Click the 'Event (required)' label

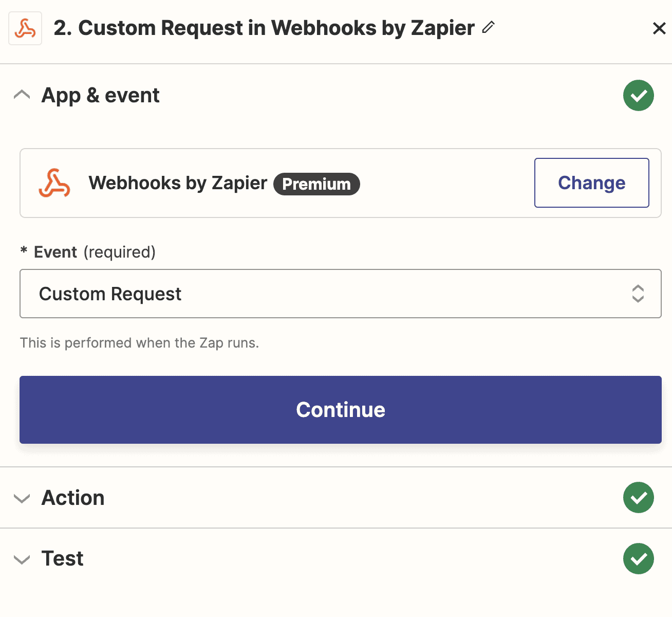coord(88,252)
